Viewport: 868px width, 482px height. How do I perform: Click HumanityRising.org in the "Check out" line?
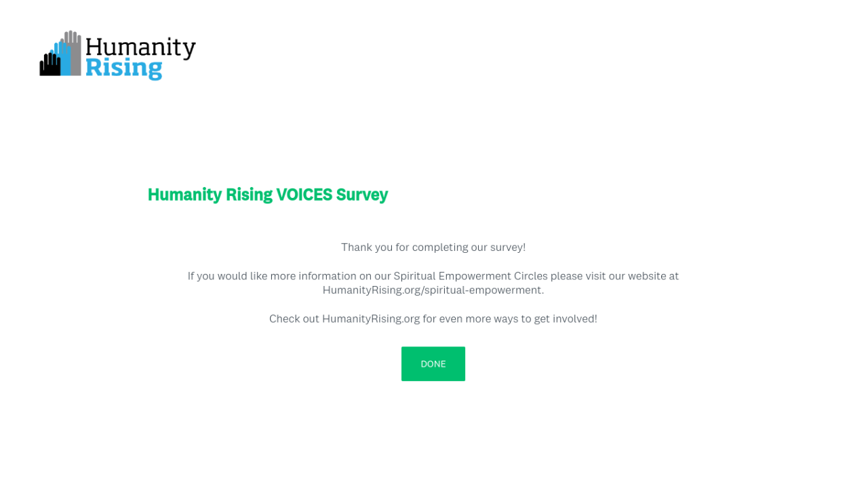[371, 319]
